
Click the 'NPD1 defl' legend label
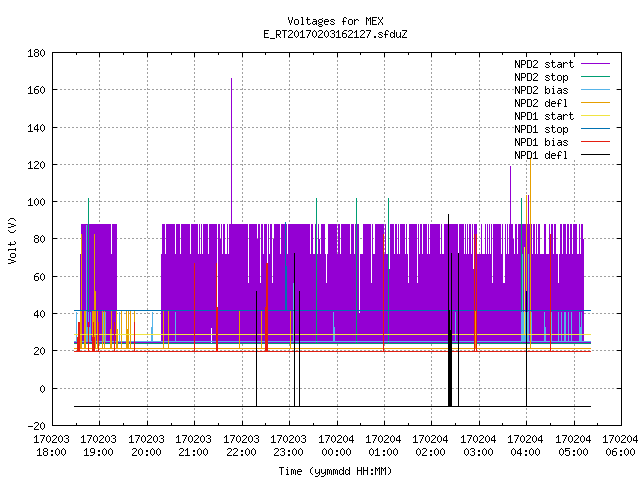point(541,156)
